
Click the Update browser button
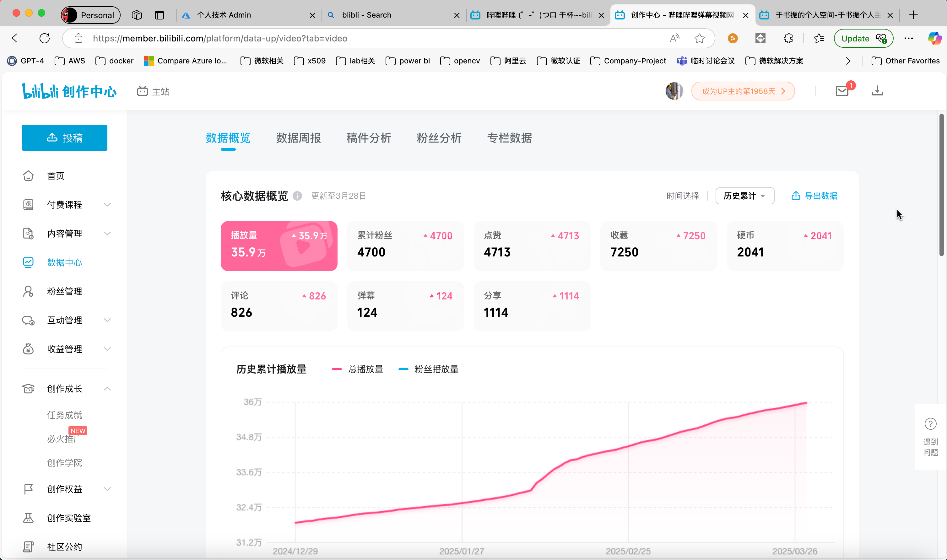863,38
